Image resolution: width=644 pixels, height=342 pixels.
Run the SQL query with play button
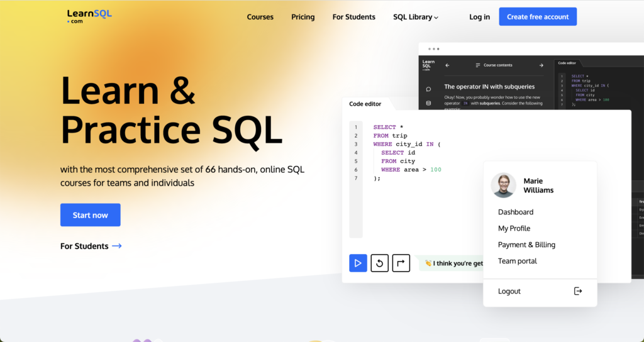(358, 263)
